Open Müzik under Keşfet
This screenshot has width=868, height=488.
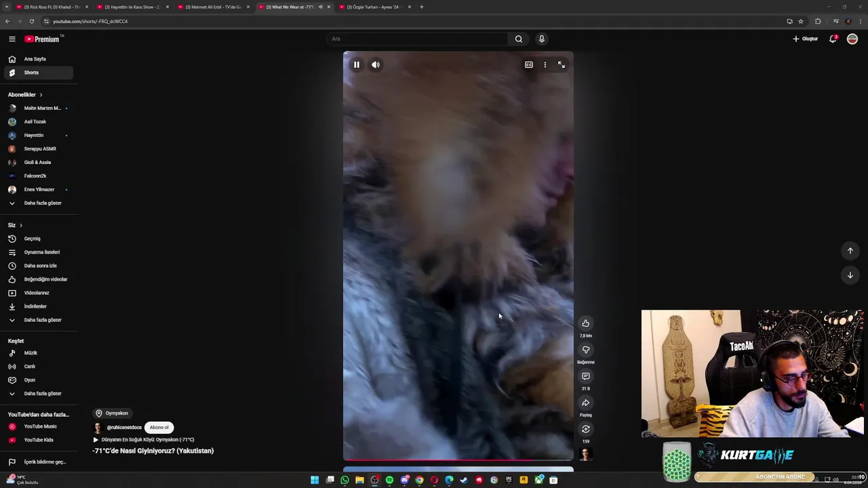tap(38, 353)
